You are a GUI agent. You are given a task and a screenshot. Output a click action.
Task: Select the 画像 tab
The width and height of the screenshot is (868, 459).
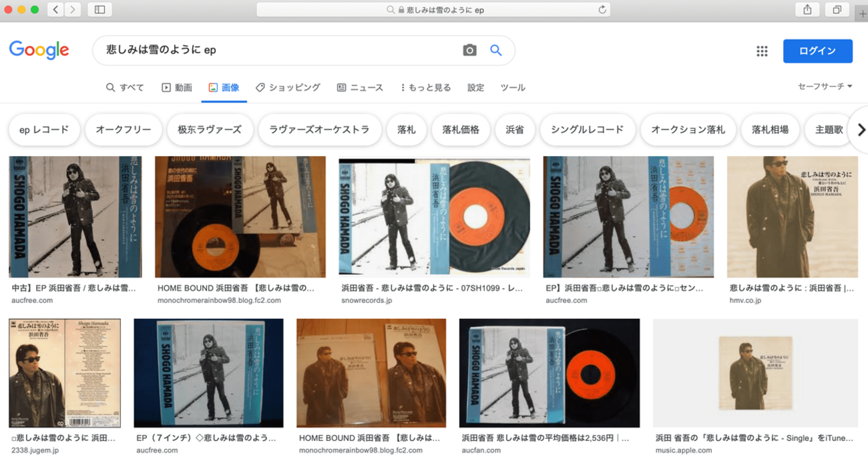[224, 87]
